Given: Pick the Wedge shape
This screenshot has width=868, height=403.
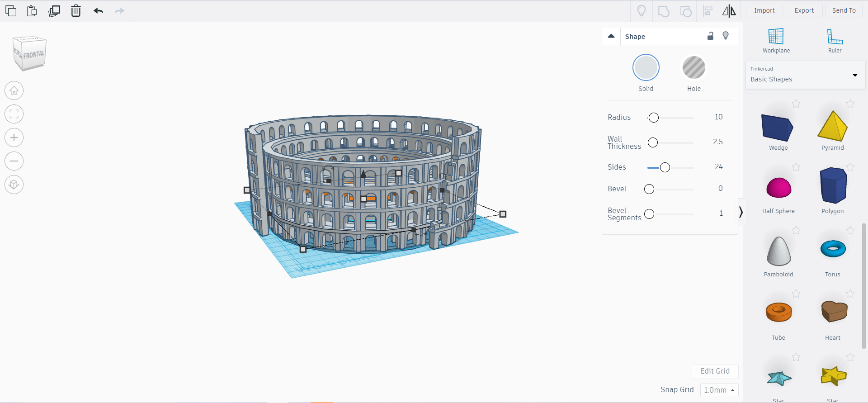Looking at the screenshot, I should 778,128.
